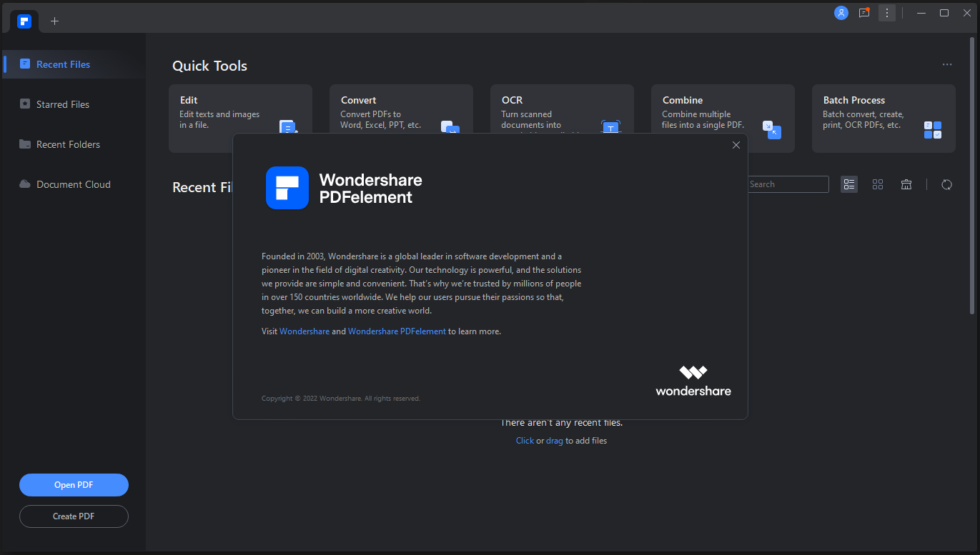This screenshot has height=555, width=980.
Task: Add a new tab with plus icon
Action: coord(55,21)
